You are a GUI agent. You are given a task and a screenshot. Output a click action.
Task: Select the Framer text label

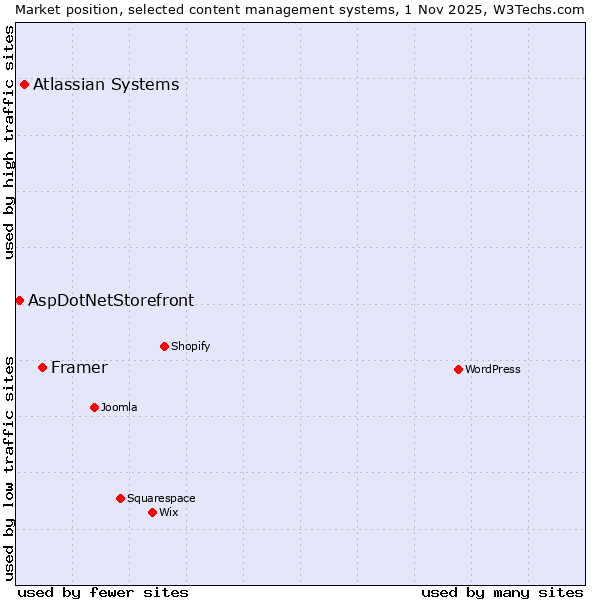coord(79,367)
